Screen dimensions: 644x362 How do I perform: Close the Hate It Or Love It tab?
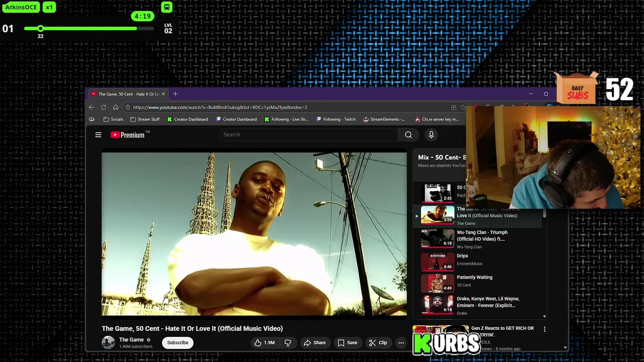(x=163, y=94)
